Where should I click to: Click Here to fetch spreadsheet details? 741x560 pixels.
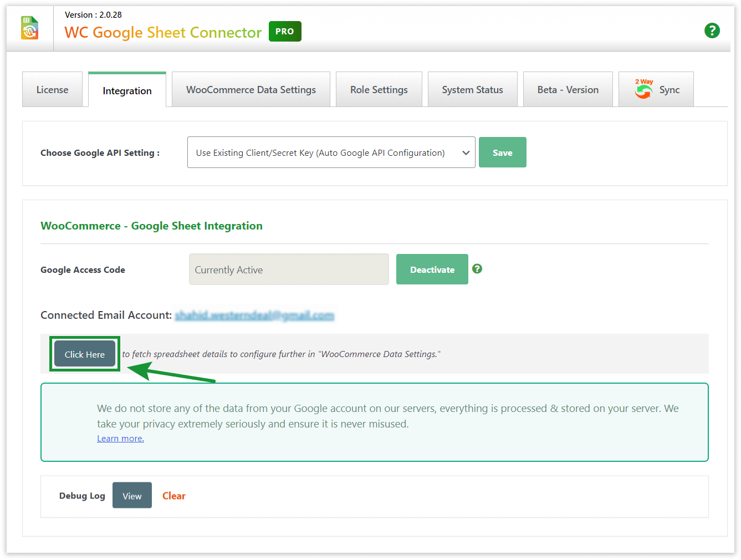(x=84, y=354)
